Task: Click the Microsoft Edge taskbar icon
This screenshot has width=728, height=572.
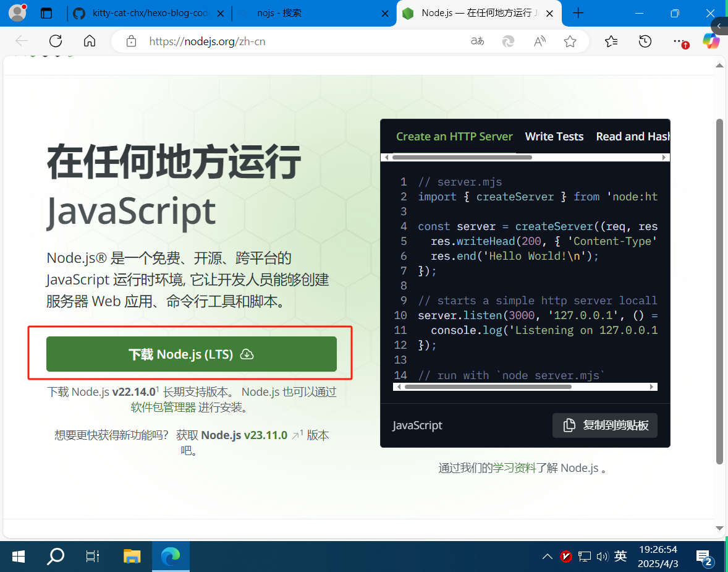Action: [171, 556]
